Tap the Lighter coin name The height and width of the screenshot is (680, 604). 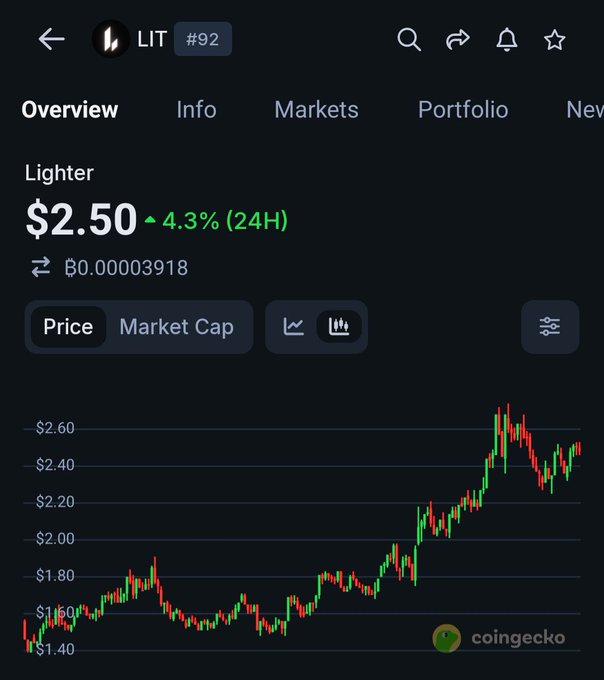59,173
